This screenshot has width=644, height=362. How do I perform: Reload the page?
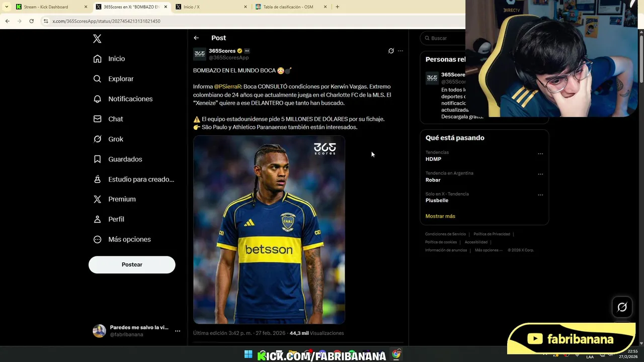pos(31,21)
